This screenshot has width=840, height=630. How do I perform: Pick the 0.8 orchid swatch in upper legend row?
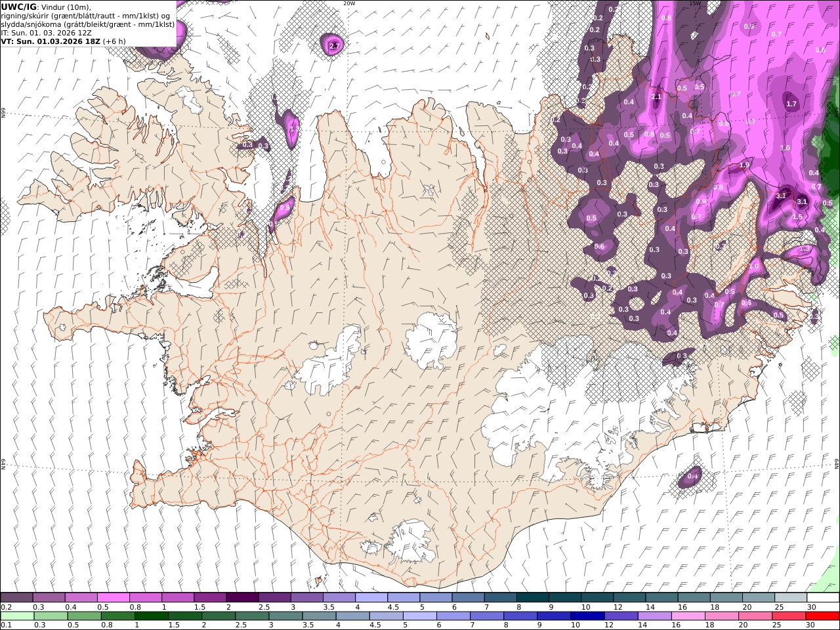coord(146,597)
